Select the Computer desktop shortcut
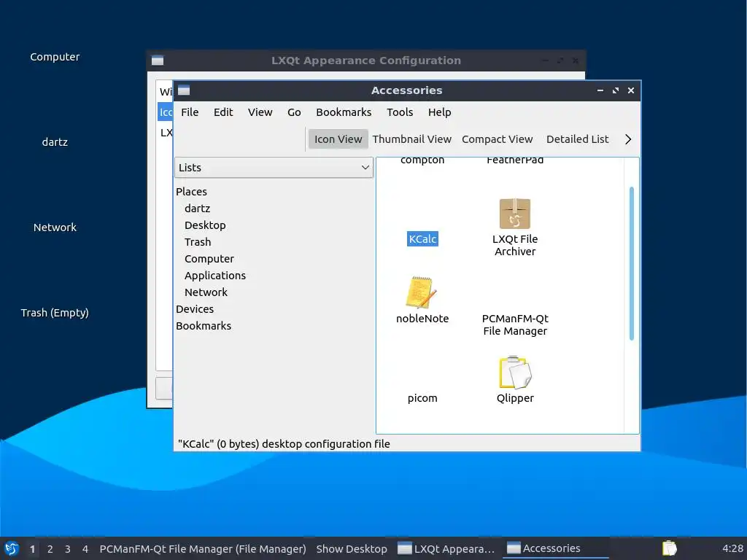The height and width of the screenshot is (560, 747). tap(55, 57)
